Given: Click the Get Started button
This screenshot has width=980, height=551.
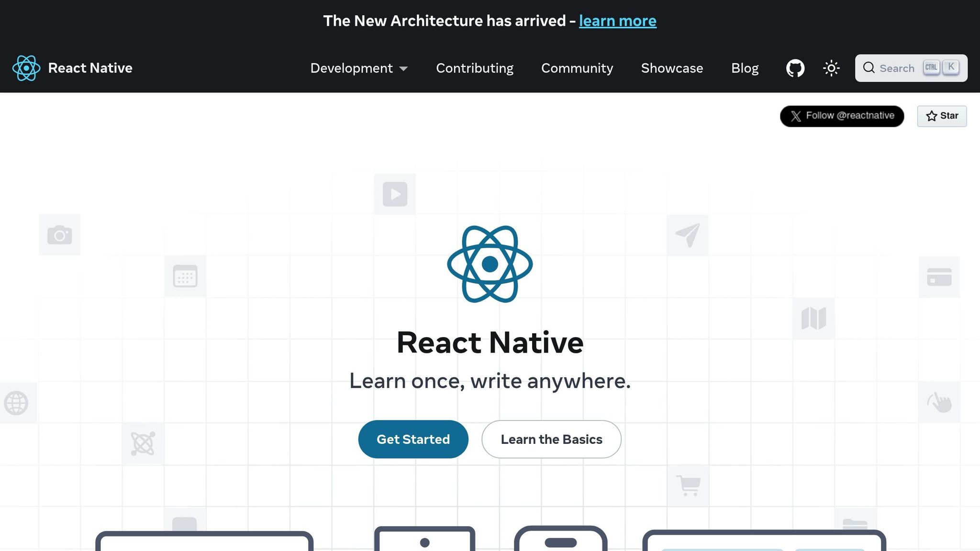Looking at the screenshot, I should coord(413,439).
